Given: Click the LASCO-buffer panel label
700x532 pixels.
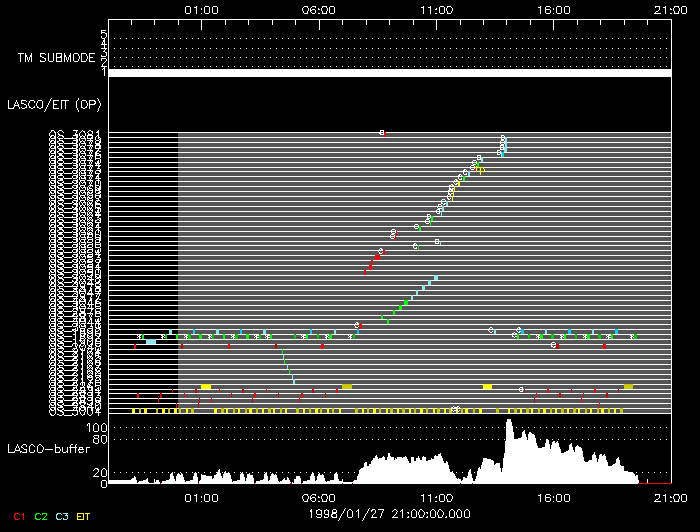Looking at the screenshot, I should (x=49, y=449).
